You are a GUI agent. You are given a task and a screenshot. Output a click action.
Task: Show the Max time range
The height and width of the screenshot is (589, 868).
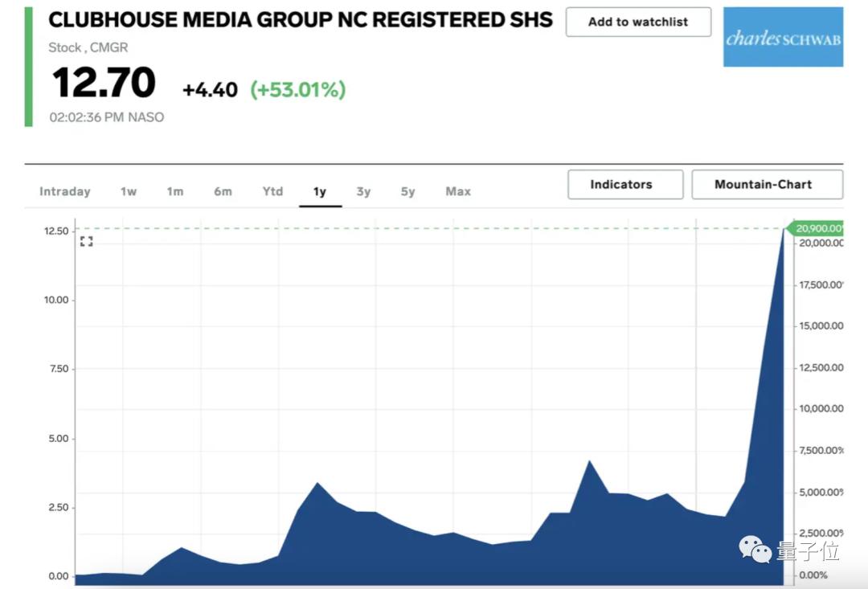tap(458, 191)
